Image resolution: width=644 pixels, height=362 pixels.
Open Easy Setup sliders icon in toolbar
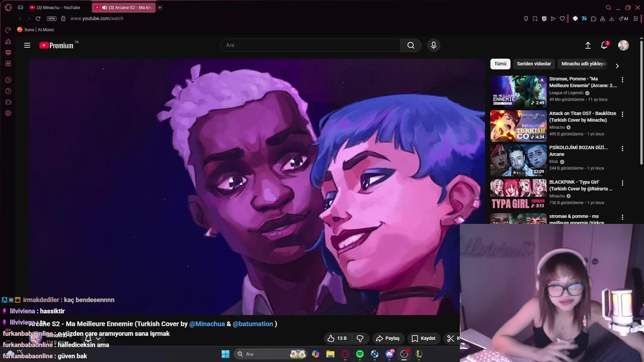(x=636, y=19)
